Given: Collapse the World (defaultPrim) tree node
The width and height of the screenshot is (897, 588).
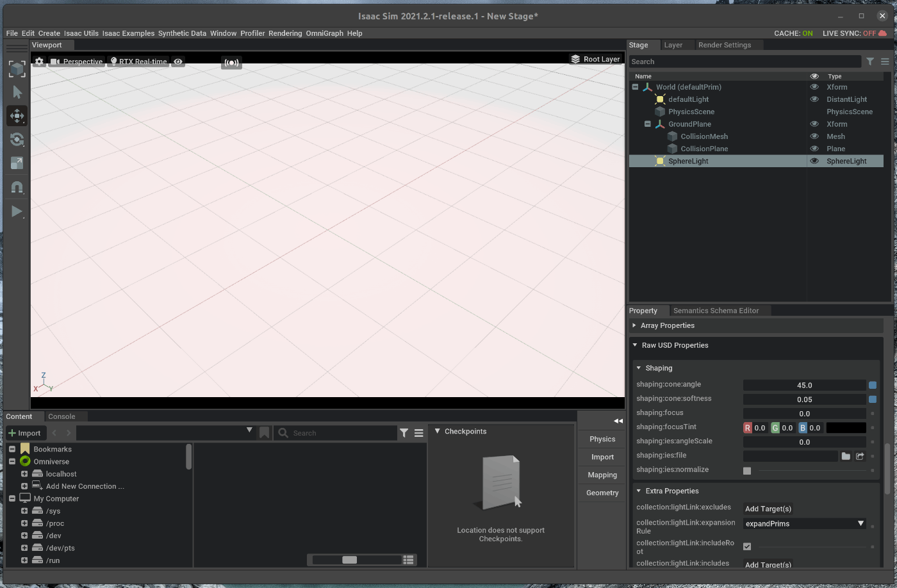Looking at the screenshot, I should pos(635,87).
